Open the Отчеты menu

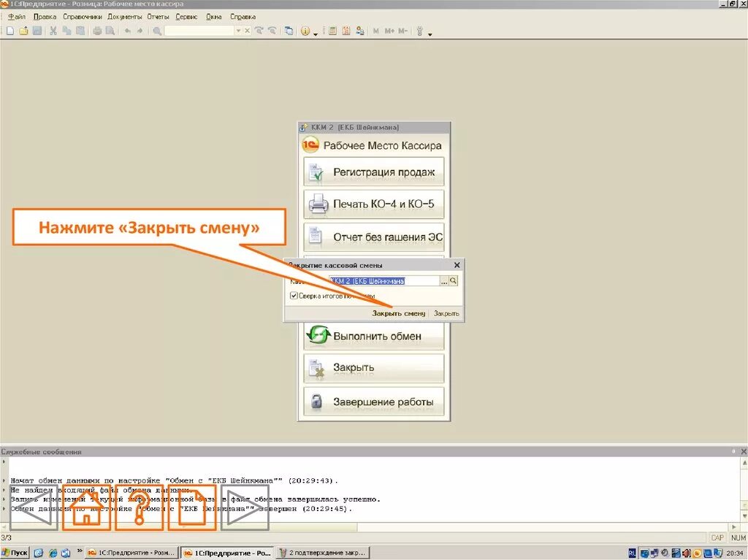pyautogui.click(x=158, y=17)
